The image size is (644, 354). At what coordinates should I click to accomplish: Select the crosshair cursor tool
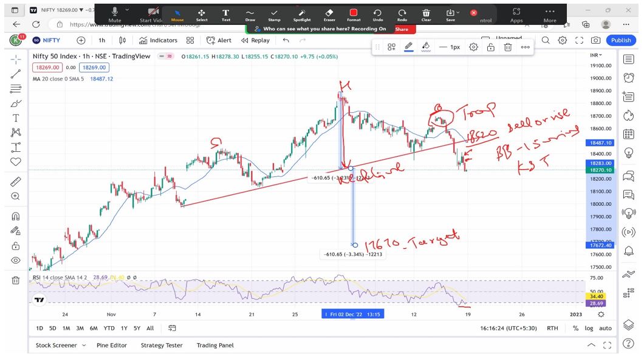coord(16,60)
